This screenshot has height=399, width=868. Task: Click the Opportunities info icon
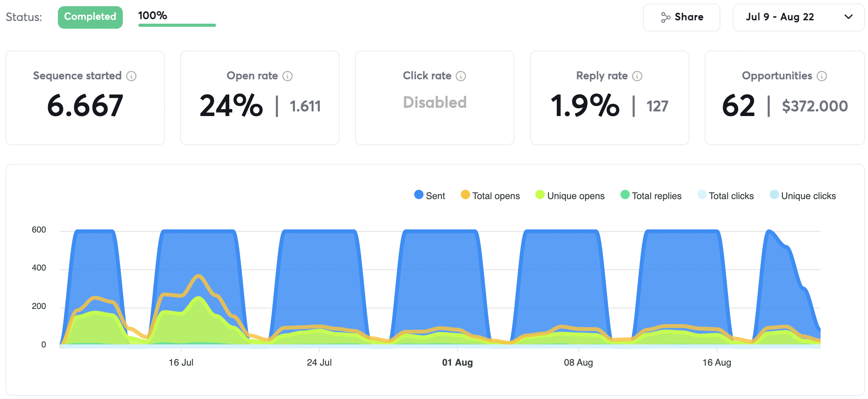(822, 76)
